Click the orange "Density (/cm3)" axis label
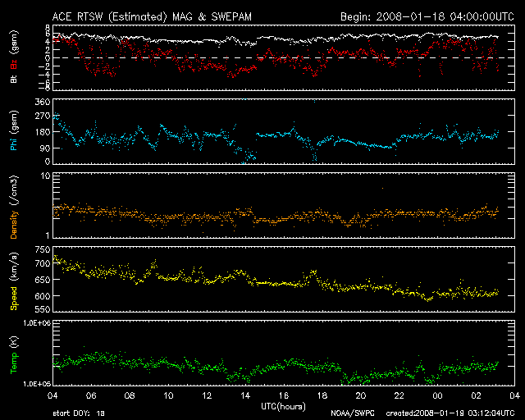Viewport: 525px width, 420px height. 14,207
